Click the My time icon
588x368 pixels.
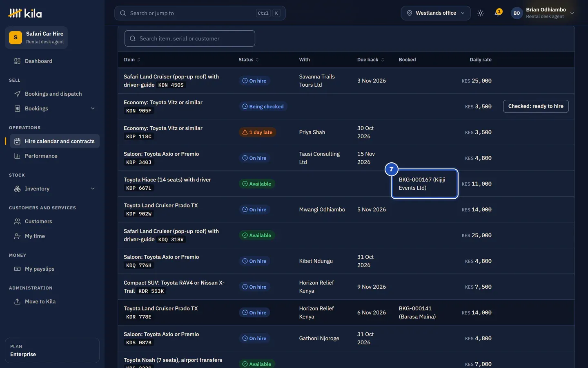[17, 236]
